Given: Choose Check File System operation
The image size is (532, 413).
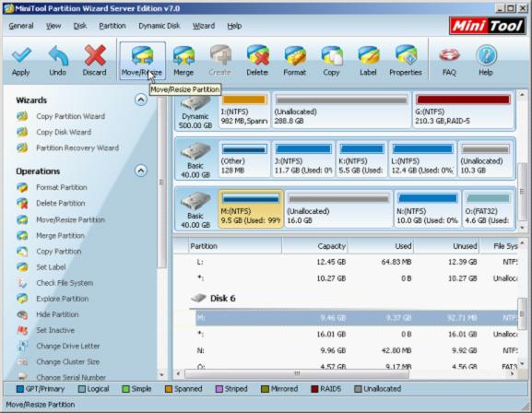Looking at the screenshot, I should coord(65,283).
